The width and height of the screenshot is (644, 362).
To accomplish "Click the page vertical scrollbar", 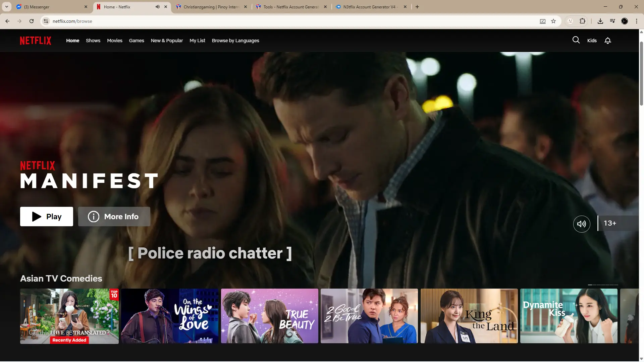I will (641, 74).
